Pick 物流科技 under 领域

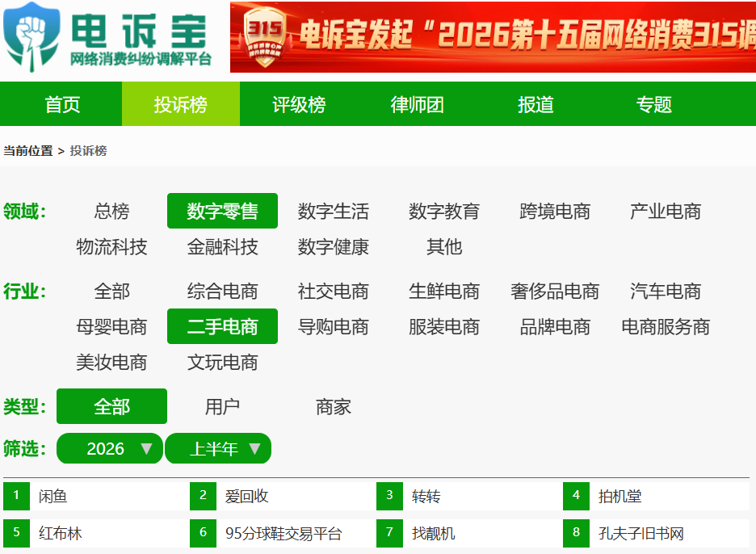[111, 247]
